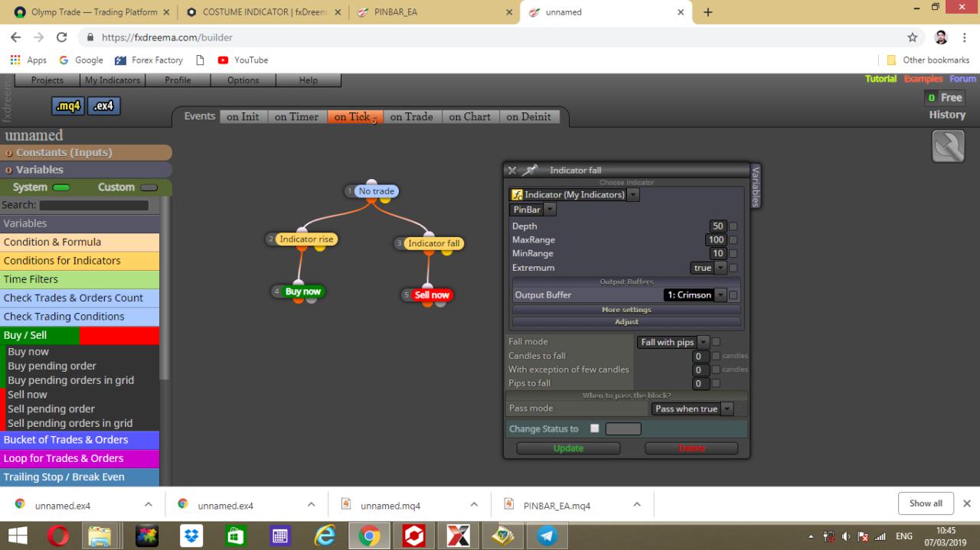The width and height of the screenshot is (980, 550).
Task: Open the Windows Start menu
Action: point(18,536)
